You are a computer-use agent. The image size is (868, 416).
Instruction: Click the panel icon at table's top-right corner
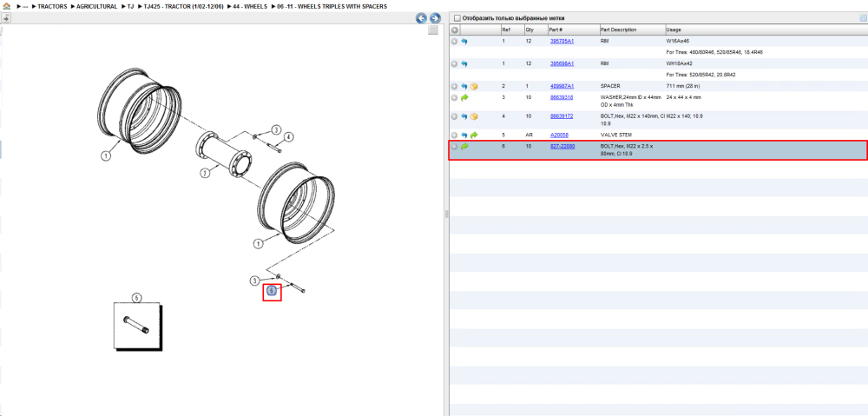[x=863, y=17]
